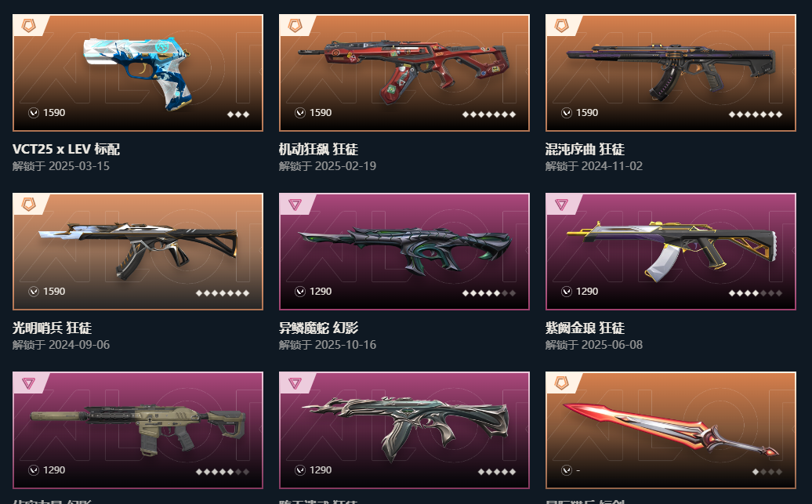Select the VCT25 x LEV pistol skin thumbnail
The width and height of the screenshot is (812, 504).
click(138, 73)
